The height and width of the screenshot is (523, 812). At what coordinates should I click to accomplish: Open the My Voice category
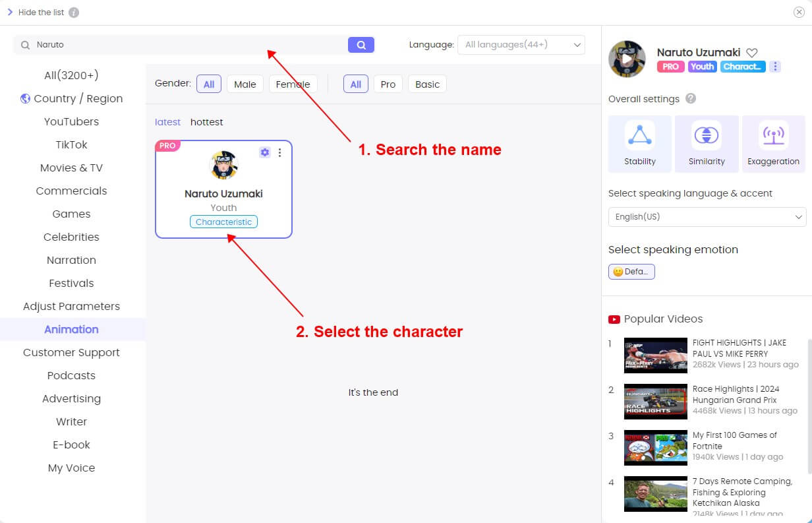click(71, 468)
